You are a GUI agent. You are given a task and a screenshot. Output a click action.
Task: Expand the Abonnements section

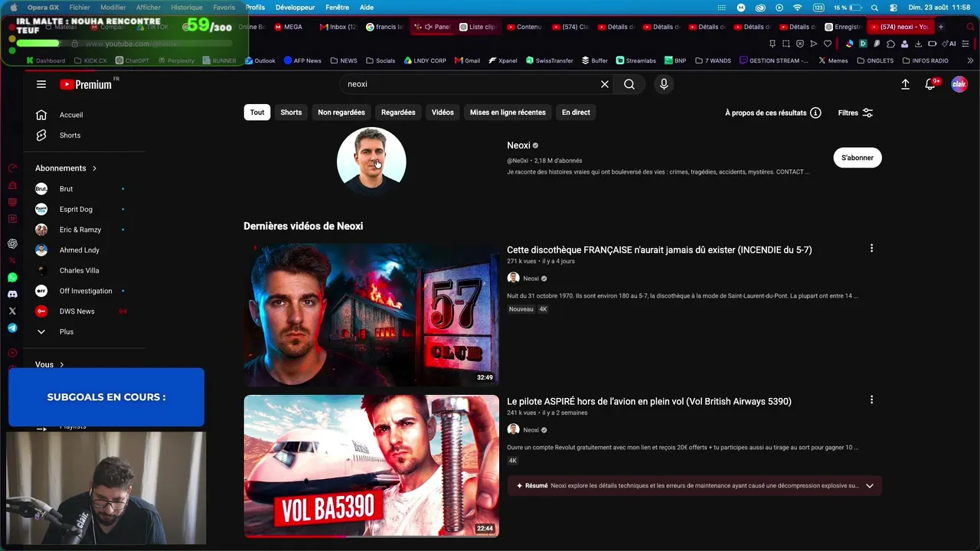point(66,168)
